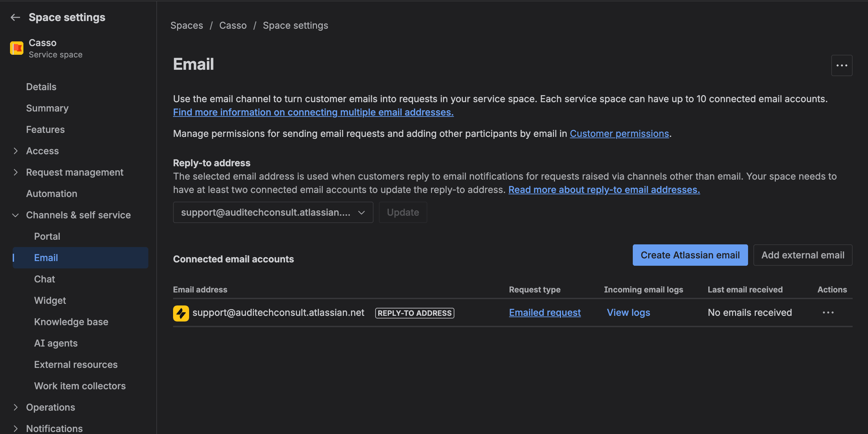Image resolution: width=868 pixels, height=434 pixels.
Task: Open the Emailed request type link
Action: pyautogui.click(x=545, y=312)
